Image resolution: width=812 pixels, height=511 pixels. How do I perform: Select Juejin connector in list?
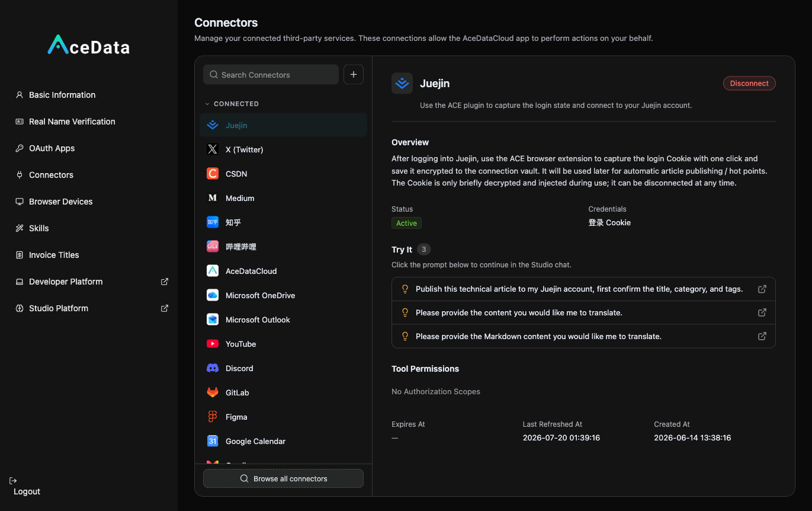(283, 125)
